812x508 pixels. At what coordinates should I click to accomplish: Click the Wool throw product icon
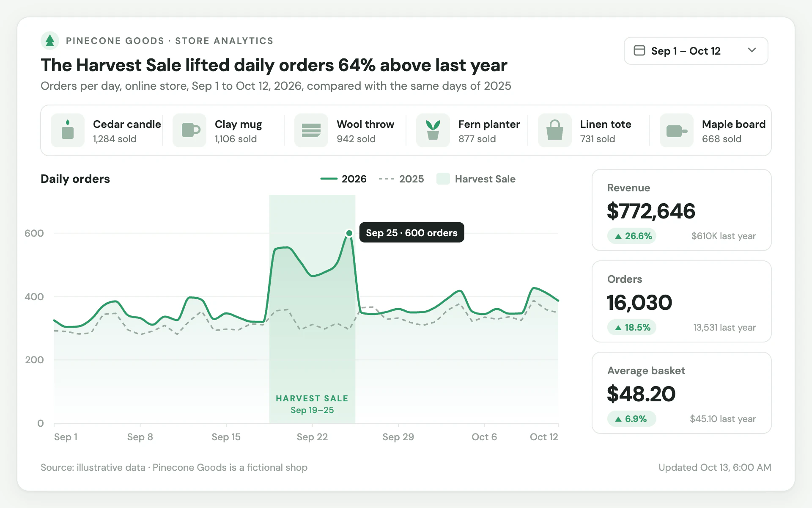click(x=311, y=130)
